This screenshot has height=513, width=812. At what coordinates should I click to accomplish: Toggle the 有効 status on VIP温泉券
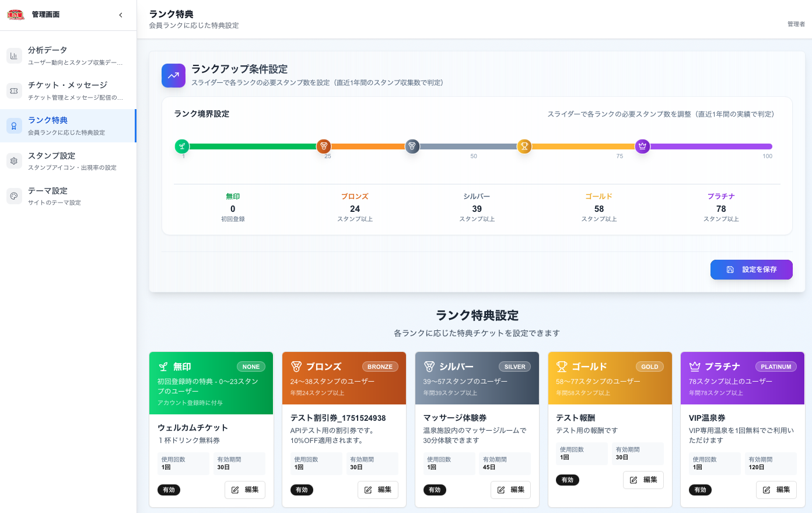(x=700, y=490)
